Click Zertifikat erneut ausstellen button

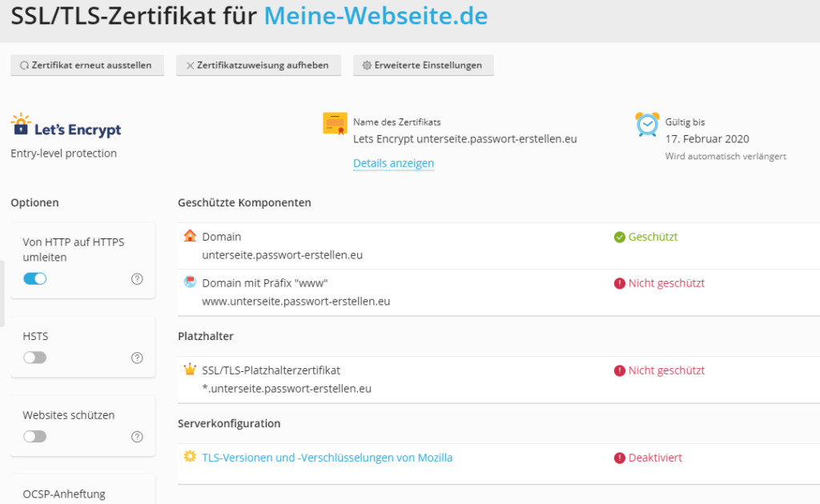[87, 66]
